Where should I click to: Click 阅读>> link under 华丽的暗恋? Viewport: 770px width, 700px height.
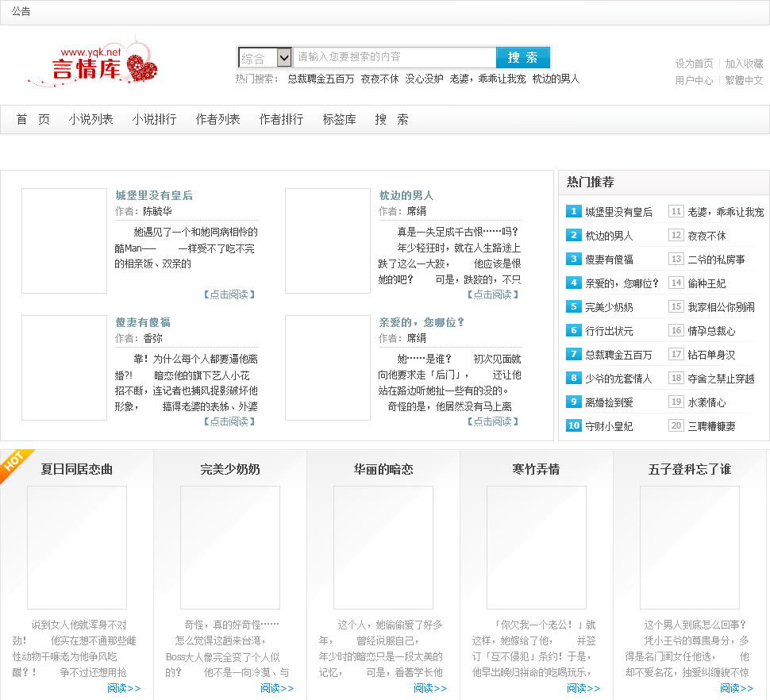point(430,688)
